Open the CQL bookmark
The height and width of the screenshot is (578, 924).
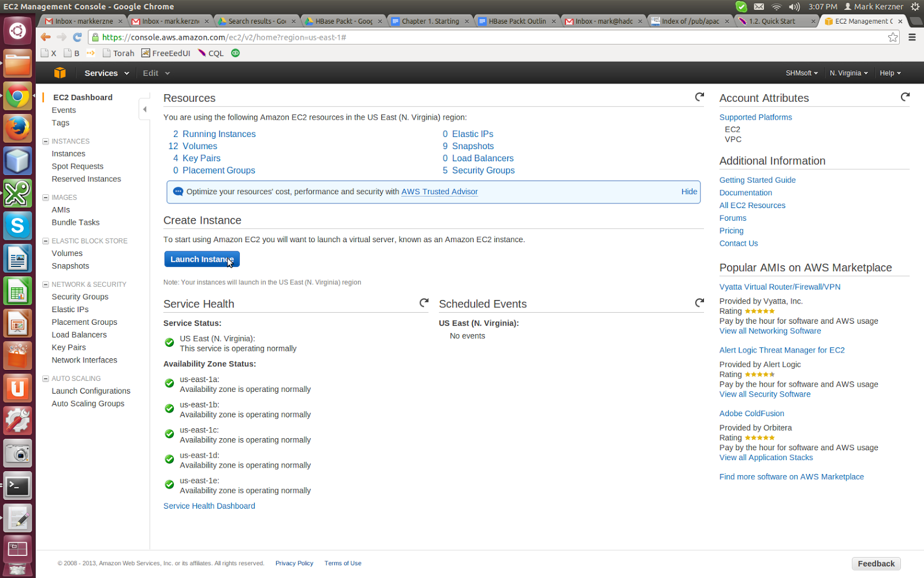pos(211,53)
